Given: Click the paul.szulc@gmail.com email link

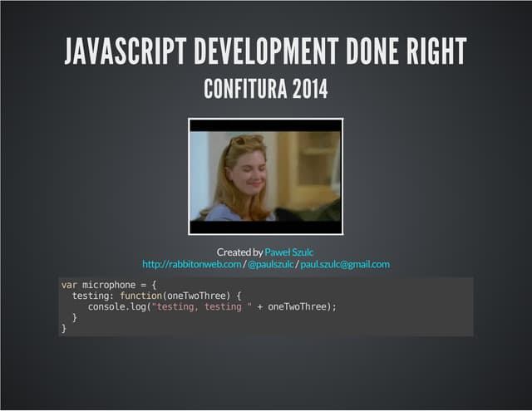Looking at the screenshot, I should pos(344,264).
